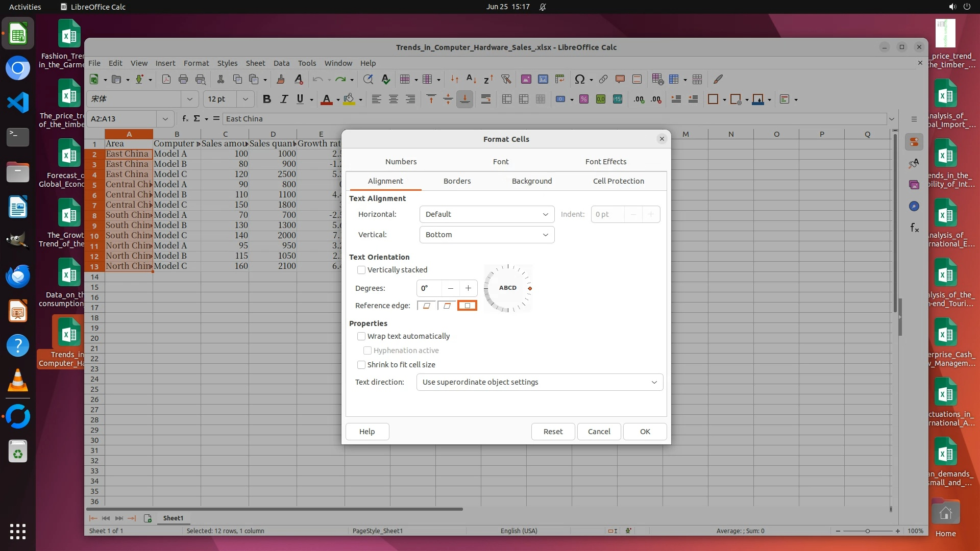Open the sidebar Functions panel icon
Image resolution: width=980 pixels, height=551 pixels.
pos(914,228)
